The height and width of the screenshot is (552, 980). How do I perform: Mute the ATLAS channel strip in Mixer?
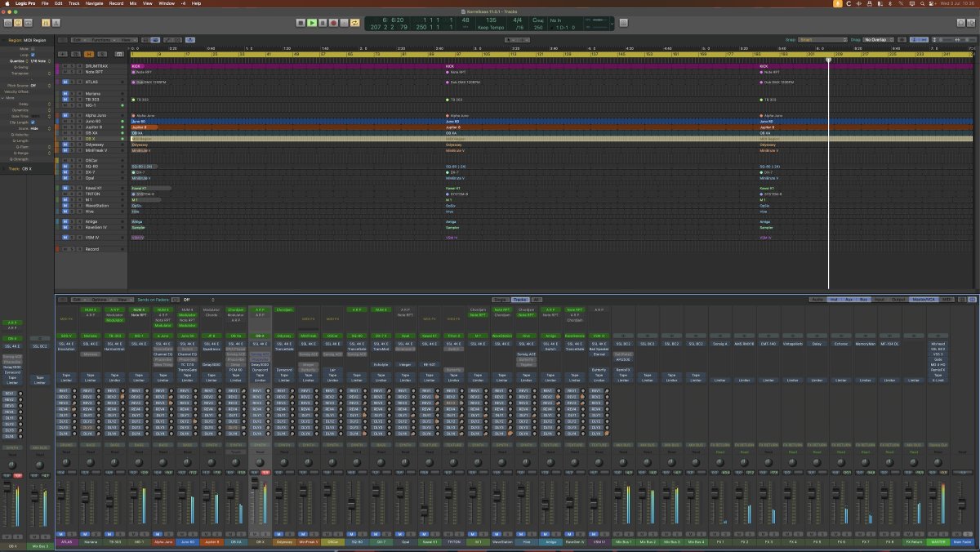60,534
